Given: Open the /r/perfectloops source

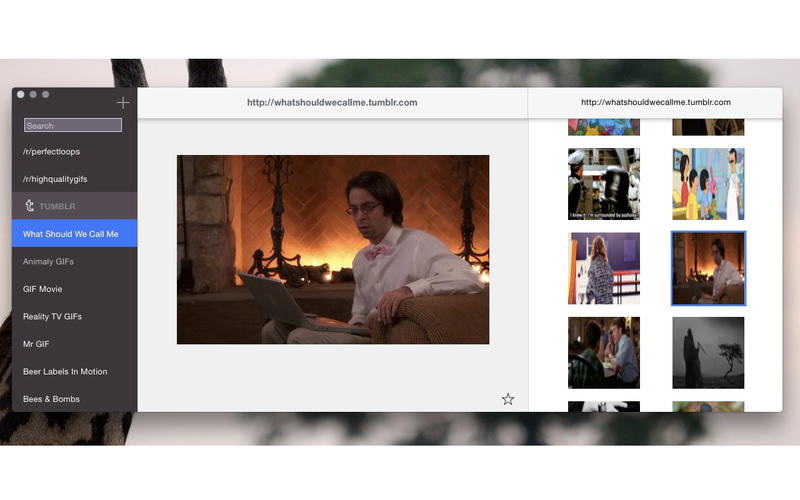Looking at the screenshot, I should 52,152.
